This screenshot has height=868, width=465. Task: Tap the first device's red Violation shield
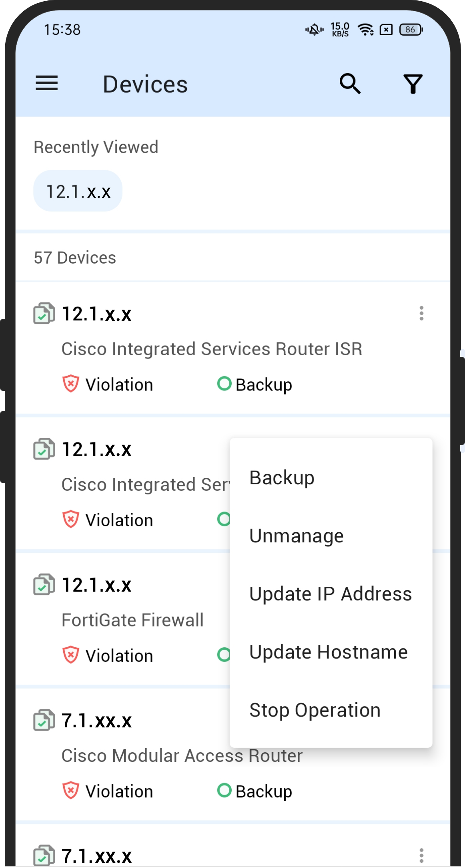[71, 384]
